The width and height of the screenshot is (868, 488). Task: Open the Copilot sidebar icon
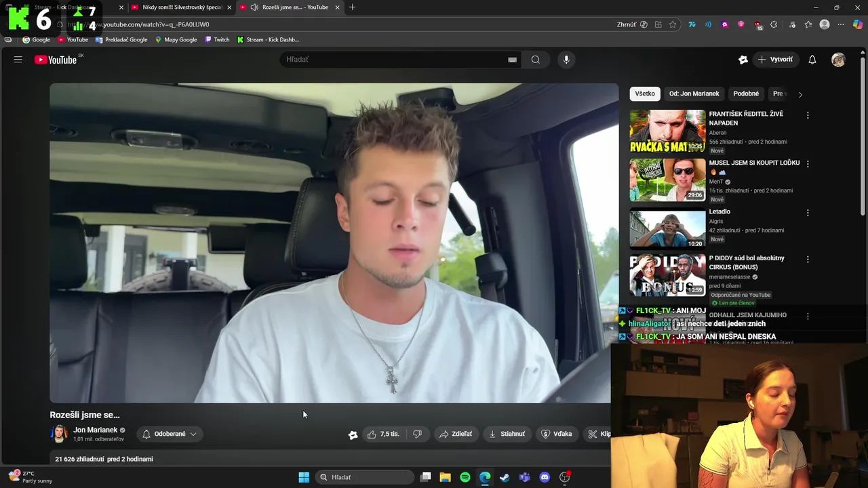point(858,24)
